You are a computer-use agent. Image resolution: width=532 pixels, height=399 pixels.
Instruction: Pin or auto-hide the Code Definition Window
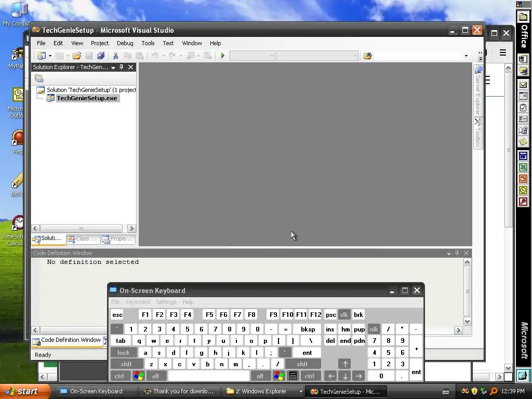tap(457, 253)
